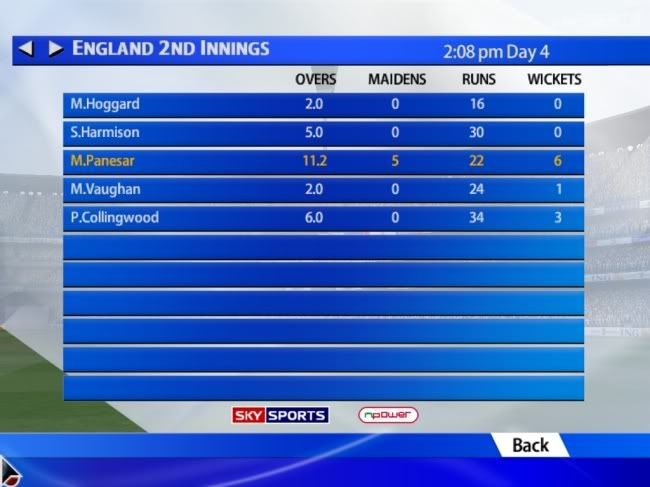Select the M.Hoggard bowling row
Image resolution: width=650 pixels, height=487 pixels.
click(323, 105)
